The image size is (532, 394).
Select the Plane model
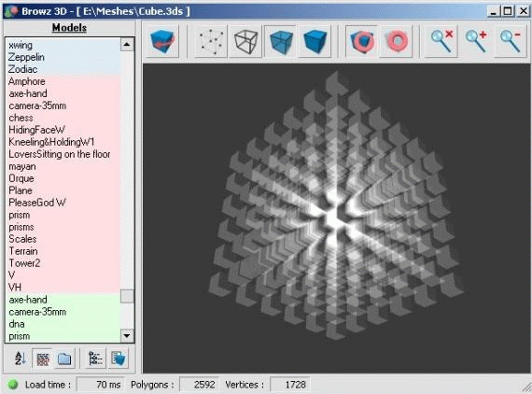point(63,190)
